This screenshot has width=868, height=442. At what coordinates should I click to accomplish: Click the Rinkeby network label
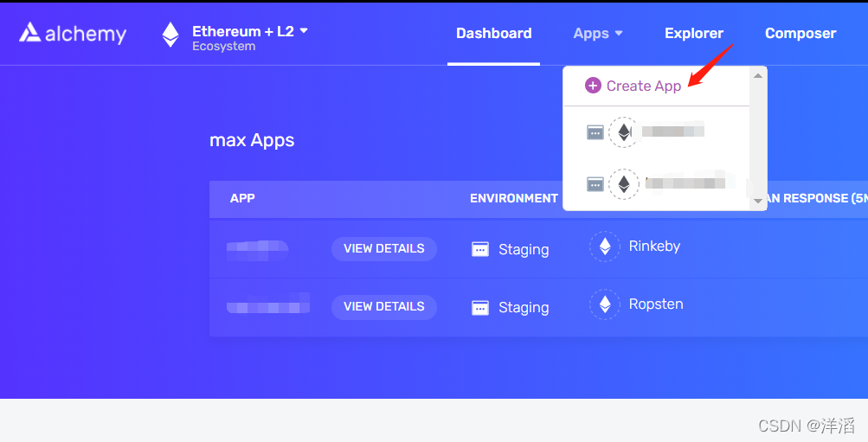(654, 247)
